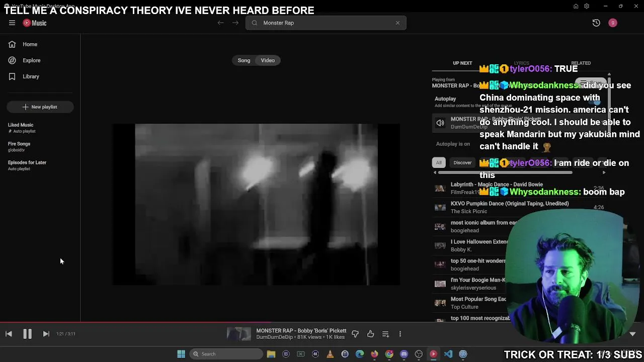Viewport: 644px width, 362px height.
Task: Select the UP NEXT tab
Action: click(x=462, y=63)
